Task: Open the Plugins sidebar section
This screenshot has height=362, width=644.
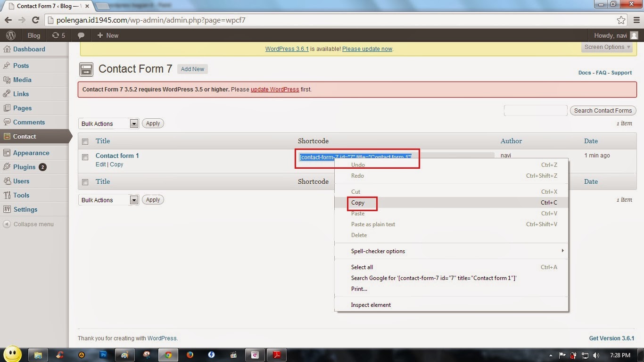Action: click(25, 167)
